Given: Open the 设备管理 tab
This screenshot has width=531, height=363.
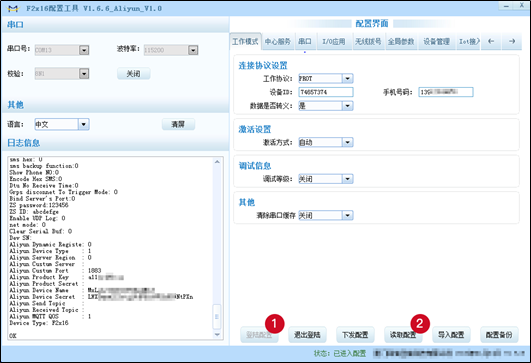Looking at the screenshot, I should point(436,42).
